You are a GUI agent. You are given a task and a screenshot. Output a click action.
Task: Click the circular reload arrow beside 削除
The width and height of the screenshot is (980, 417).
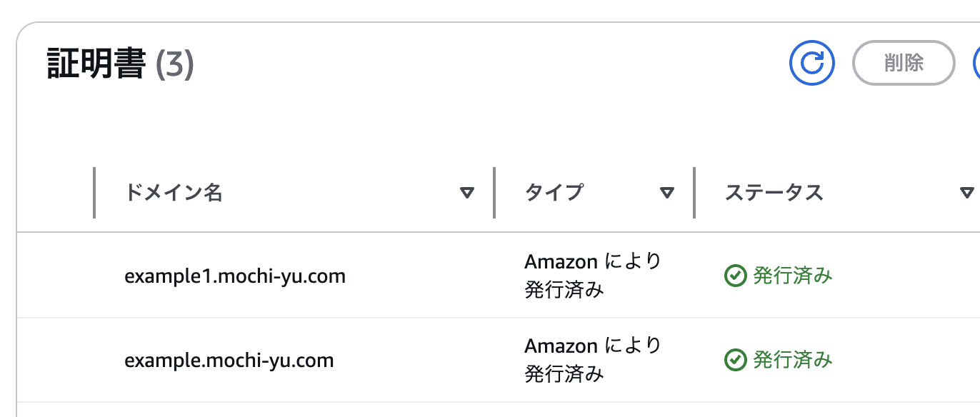pos(811,63)
